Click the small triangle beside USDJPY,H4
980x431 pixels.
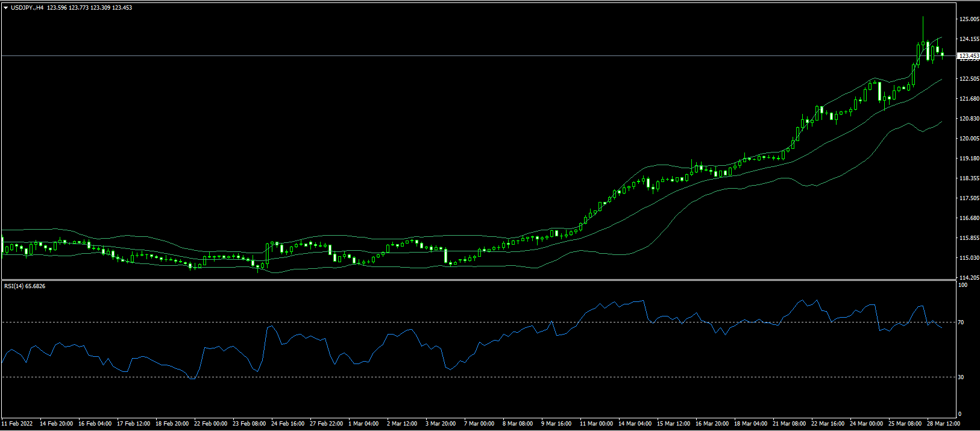[x=5, y=8]
